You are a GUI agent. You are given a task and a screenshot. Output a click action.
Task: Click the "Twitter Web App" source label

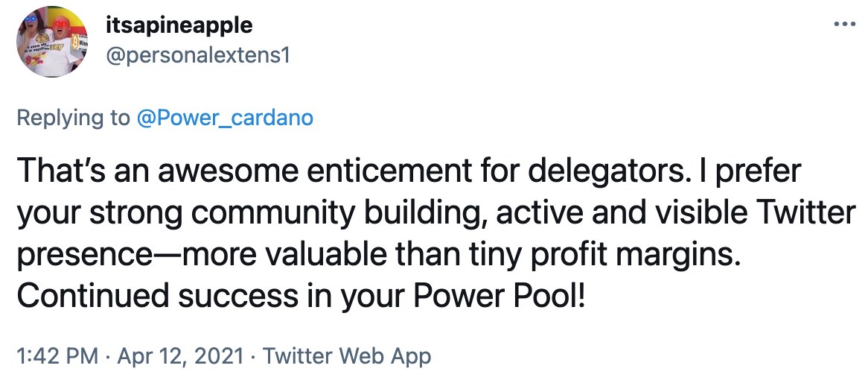tap(345, 356)
